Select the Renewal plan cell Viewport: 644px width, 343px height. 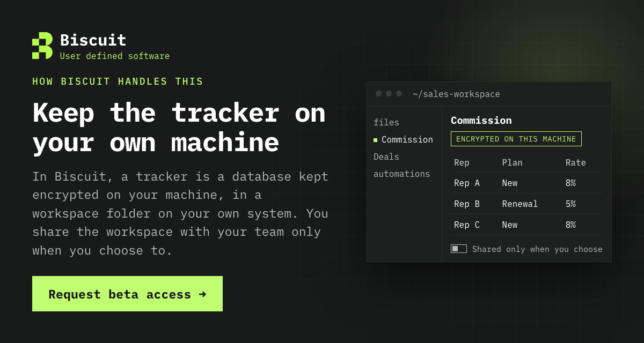520,204
